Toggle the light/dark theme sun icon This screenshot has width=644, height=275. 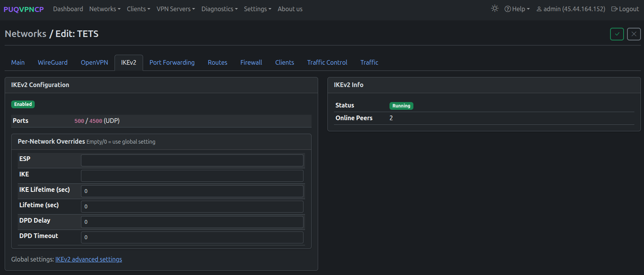(495, 8)
